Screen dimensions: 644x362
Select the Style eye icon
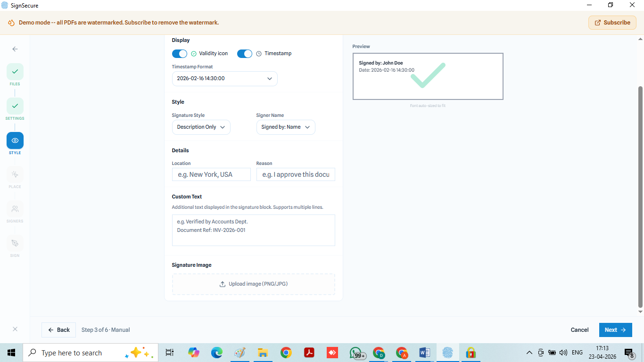(15, 140)
